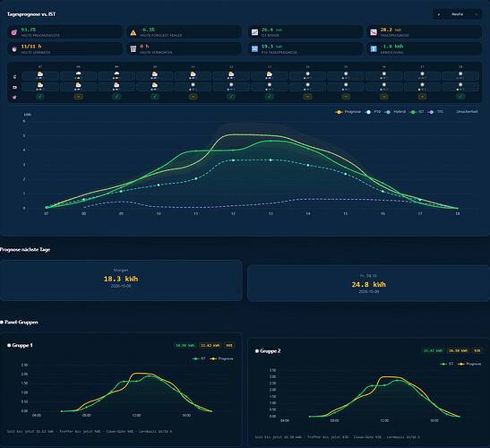Click green check badge under hour 18
The image size is (490, 448).
460,97
